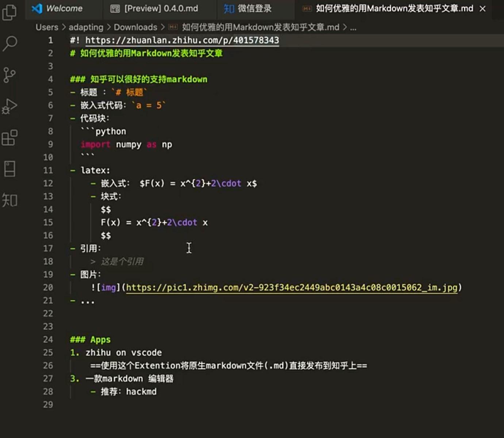Viewport: 504px width, 438px height.
Task: Click the 一款markdown 编辑器 list item
Action: click(x=130, y=379)
